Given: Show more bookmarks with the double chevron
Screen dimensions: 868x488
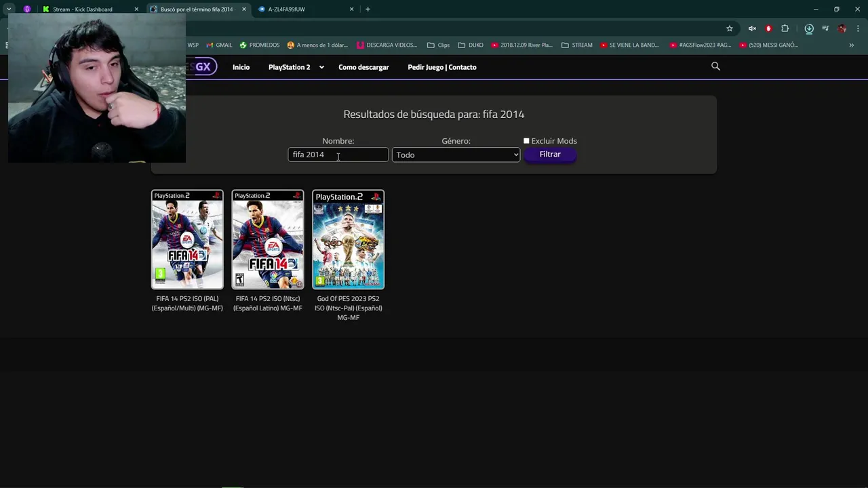Looking at the screenshot, I should click(852, 45).
